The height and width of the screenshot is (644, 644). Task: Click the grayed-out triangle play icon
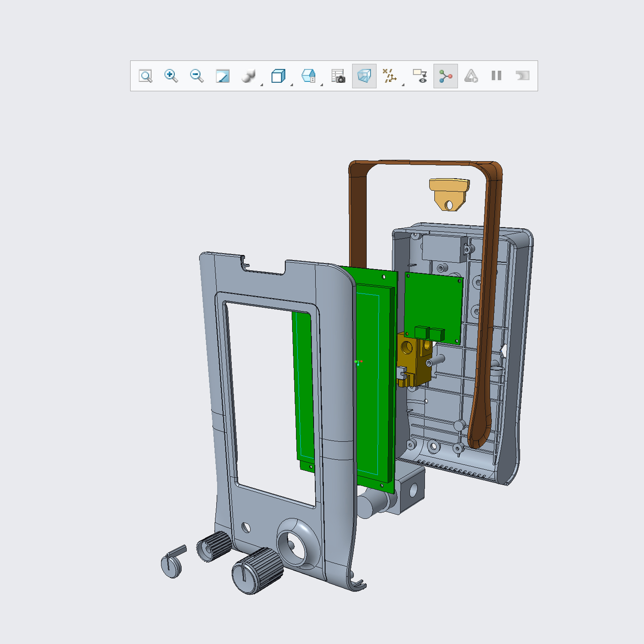pyautogui.click(x=471, y=76)
